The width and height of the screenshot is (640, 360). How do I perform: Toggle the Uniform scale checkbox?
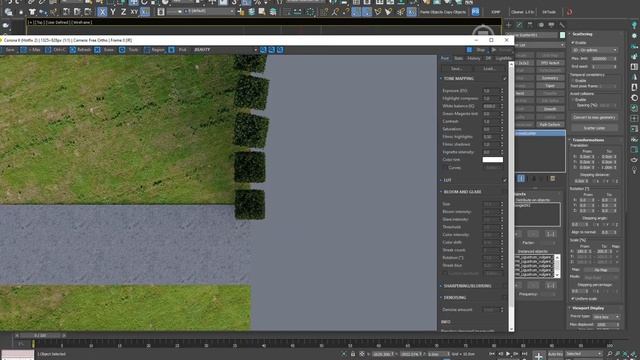pyautogui.click(x=573, y=299)
